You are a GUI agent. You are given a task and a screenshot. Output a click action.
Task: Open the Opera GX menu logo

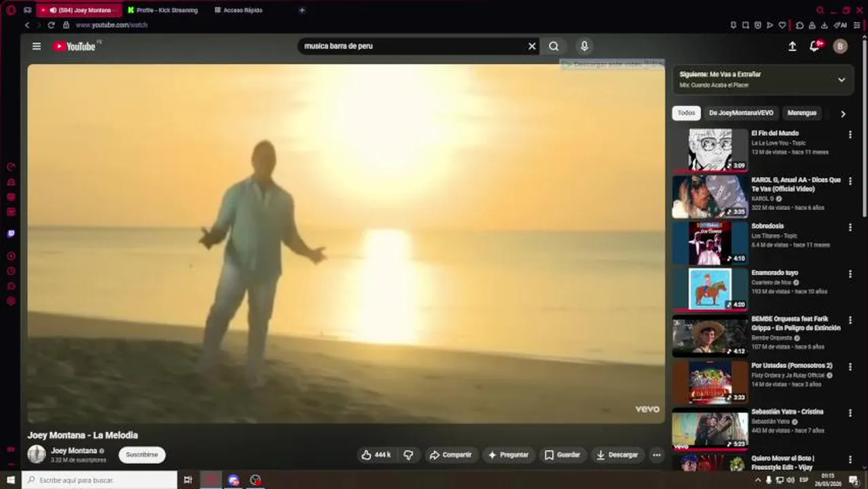point(10,10)
